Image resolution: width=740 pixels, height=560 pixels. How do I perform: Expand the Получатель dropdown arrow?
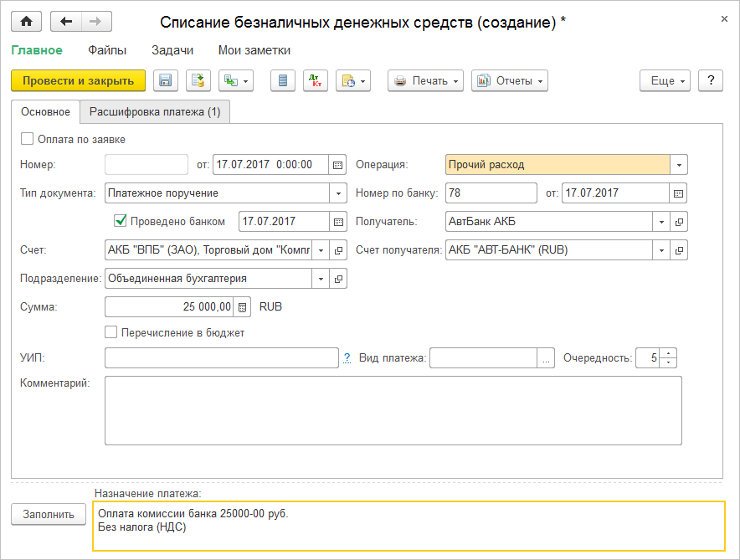[661, 222]
